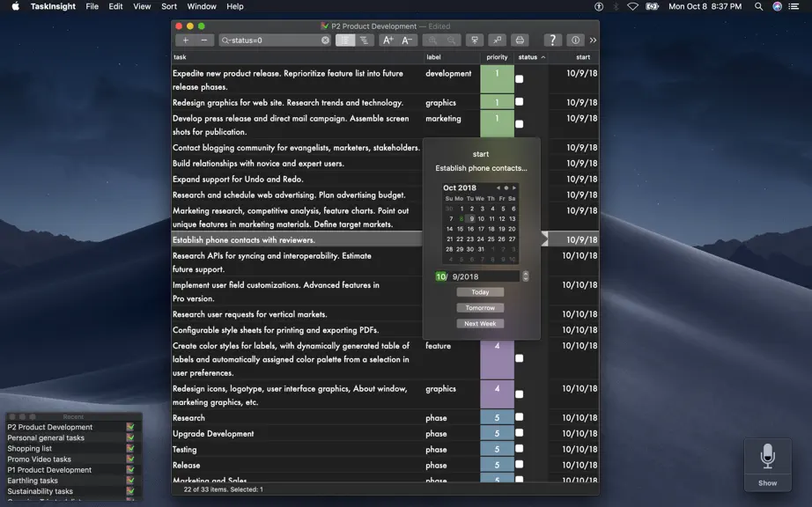Open the Help menu
Image resolution: width=812 pixels, height=507 pixels.
click(x=234, y=6)
